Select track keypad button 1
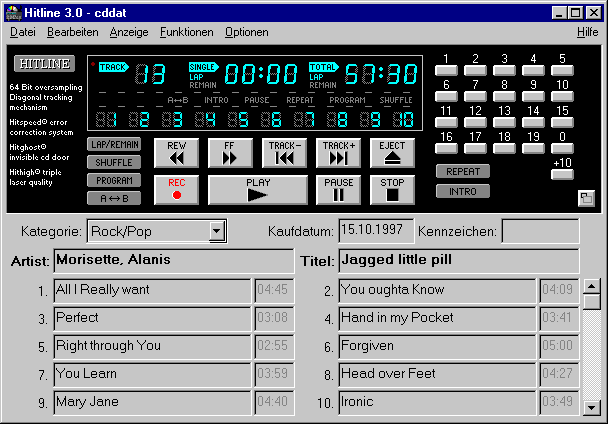The width and height of the screenshot is (608, 424). (446, 70)
